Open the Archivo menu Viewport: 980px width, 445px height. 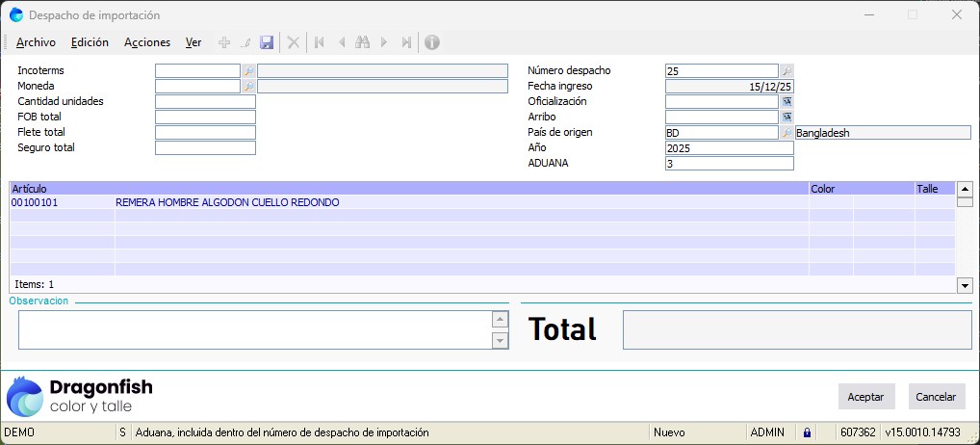pos(37,42)
